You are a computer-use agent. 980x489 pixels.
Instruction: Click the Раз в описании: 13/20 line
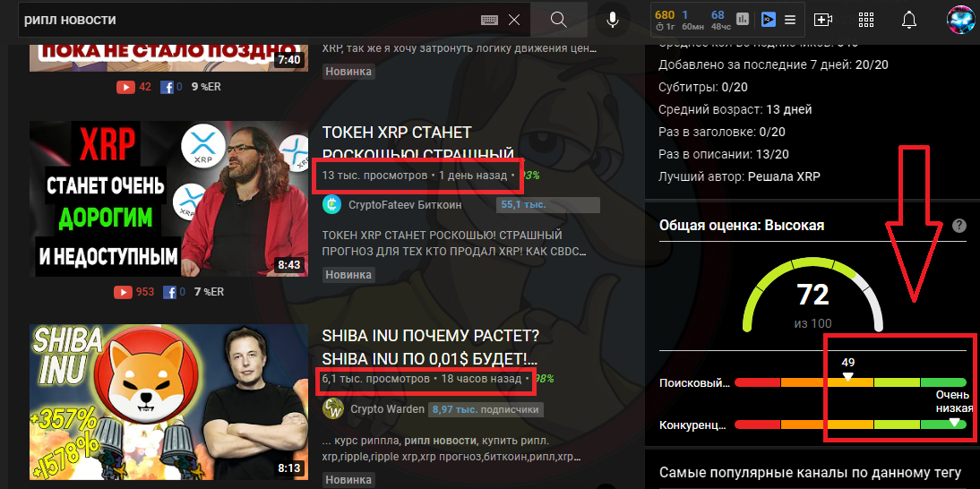(x=722, y=154)
